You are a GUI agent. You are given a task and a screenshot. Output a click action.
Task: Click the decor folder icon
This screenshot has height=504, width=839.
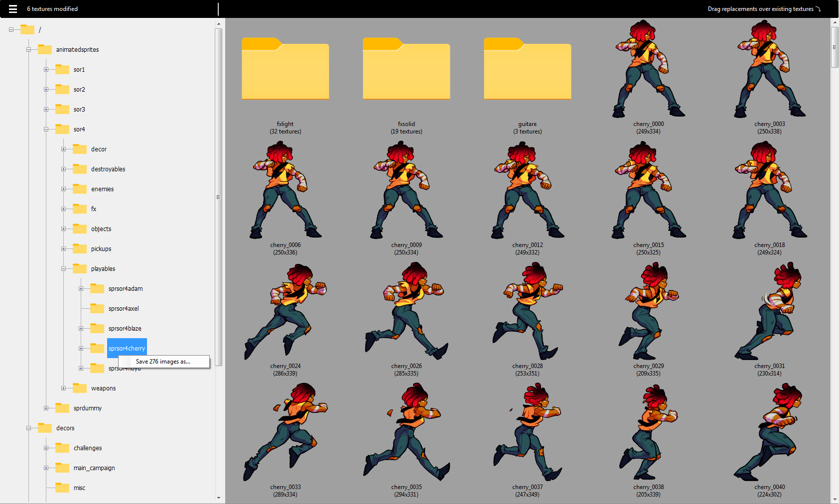coord(80,149)
